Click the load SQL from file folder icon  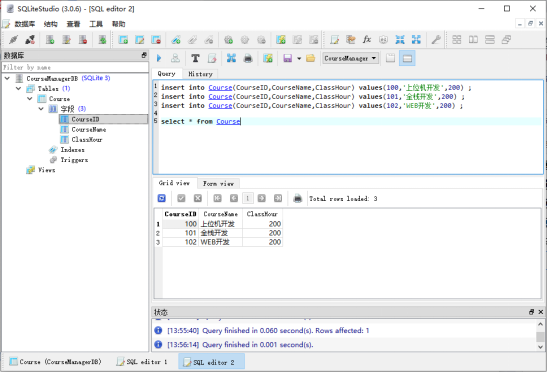coord(310,58)
